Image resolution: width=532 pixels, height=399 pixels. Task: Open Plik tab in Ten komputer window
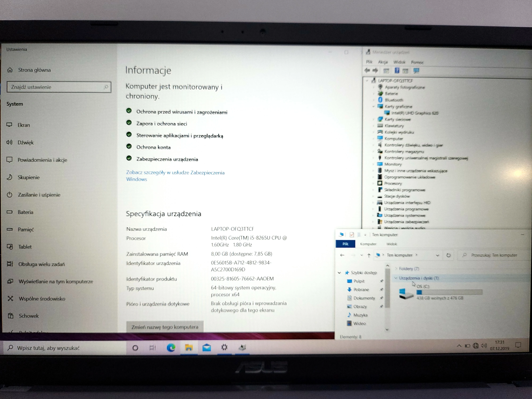point(345,244)
